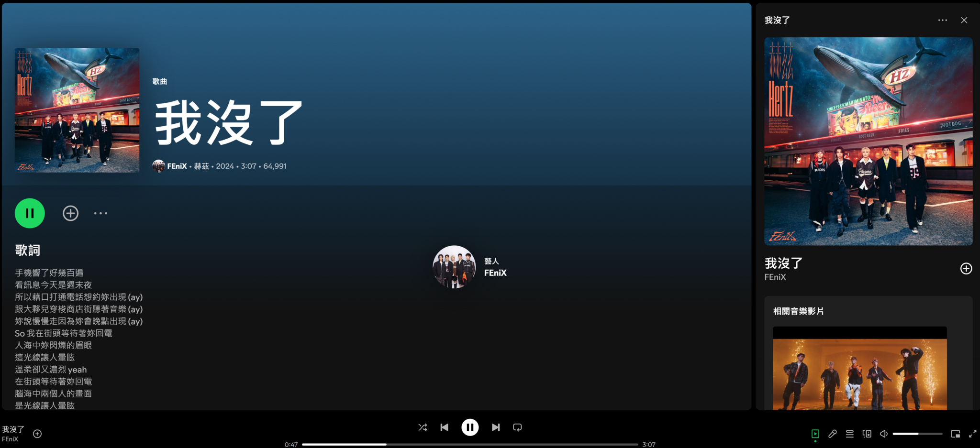The image size is (980, 448).
Task: Pause the song with the green button
Action: (x=30, y=213)
